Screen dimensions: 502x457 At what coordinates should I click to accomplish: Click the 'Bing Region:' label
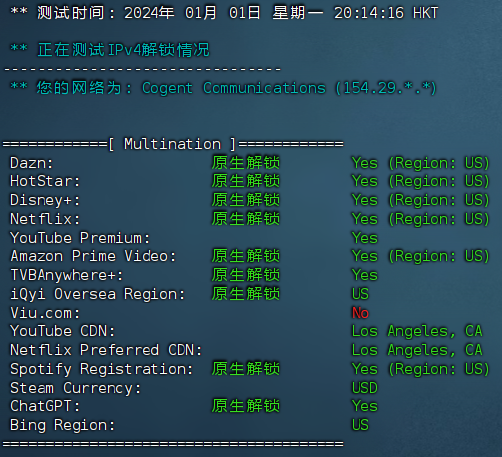(62, 426)
